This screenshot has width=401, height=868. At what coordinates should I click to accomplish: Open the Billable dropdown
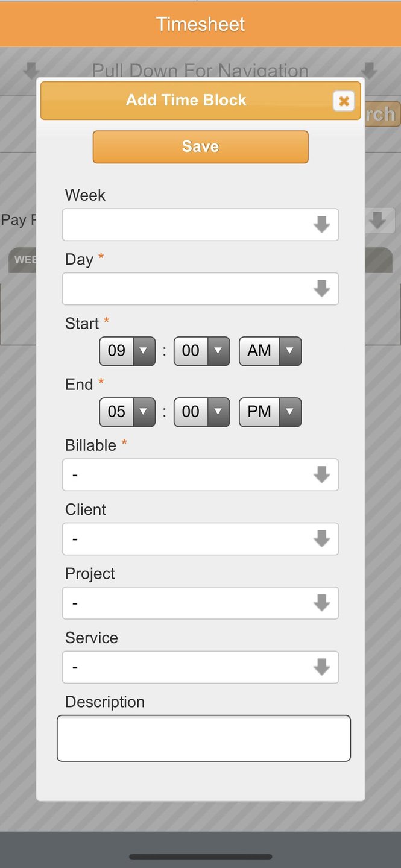[x=200, y=475]
